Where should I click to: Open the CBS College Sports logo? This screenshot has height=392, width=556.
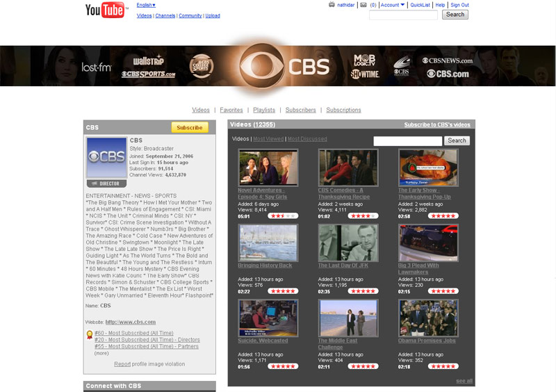click(202, 66)
